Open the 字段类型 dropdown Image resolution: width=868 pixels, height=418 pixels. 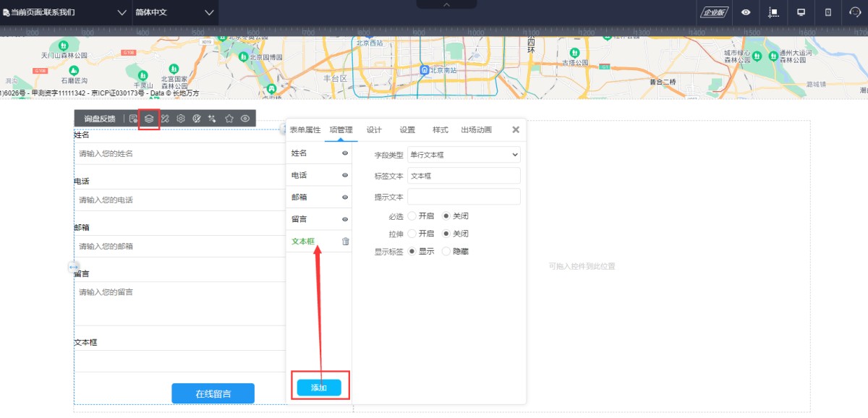[464, 155]
